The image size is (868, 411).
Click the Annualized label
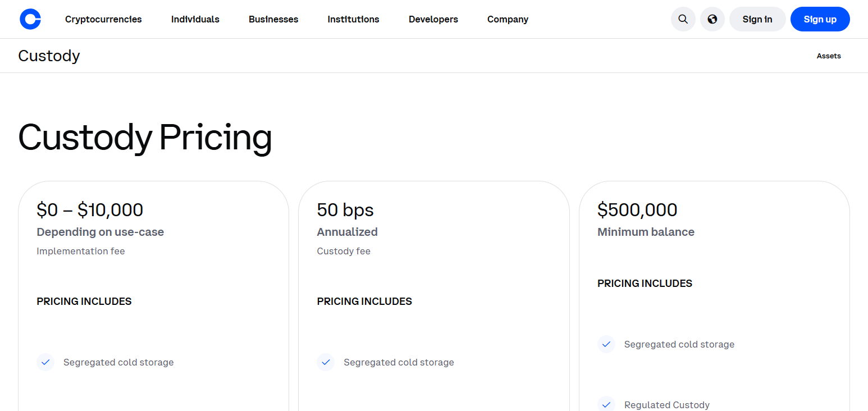(x=347, y=232)
